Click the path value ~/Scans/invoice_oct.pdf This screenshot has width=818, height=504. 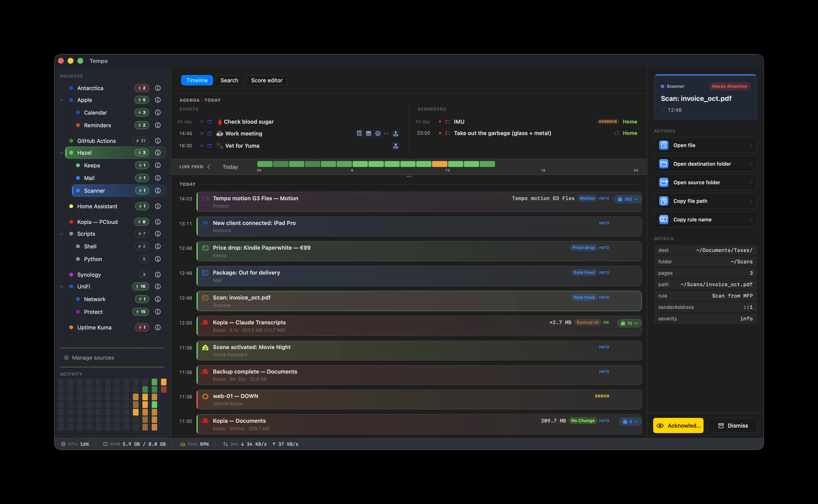[x=716, y=284]
